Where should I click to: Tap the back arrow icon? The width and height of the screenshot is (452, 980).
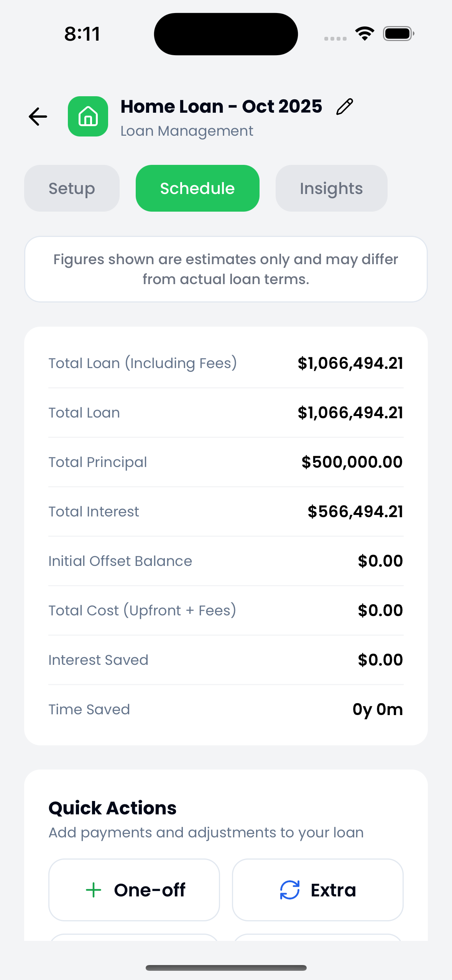[x=38, y=117]
